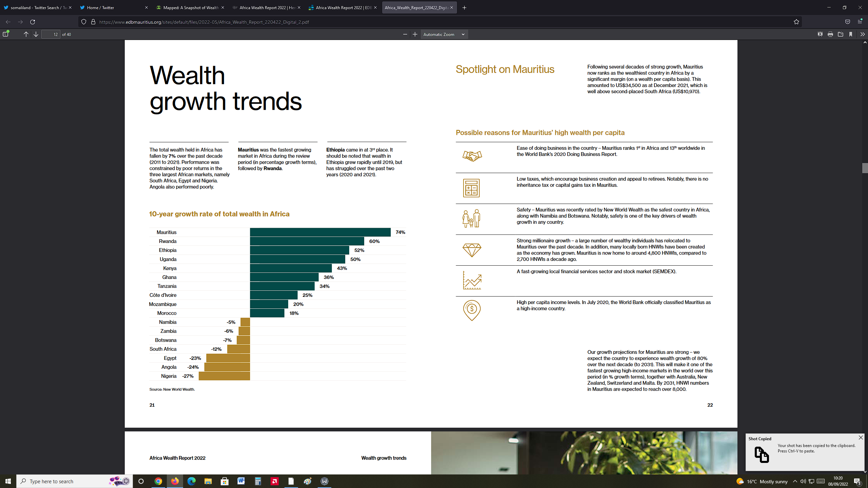This screenshot has height=488, width=868.
Task: Print the PDF document
Action: [x=830, y=34]
